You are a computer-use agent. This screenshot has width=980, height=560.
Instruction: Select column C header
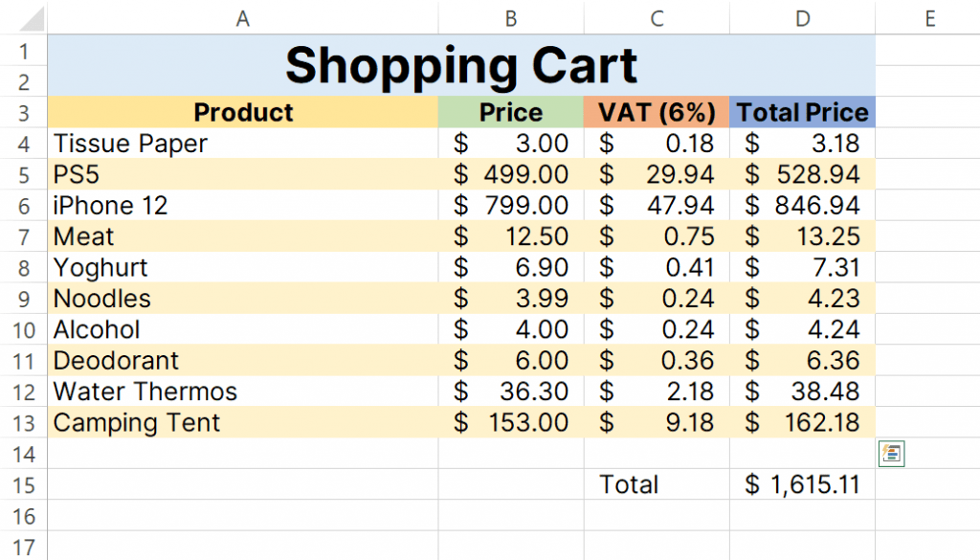(x=657, y=18)
